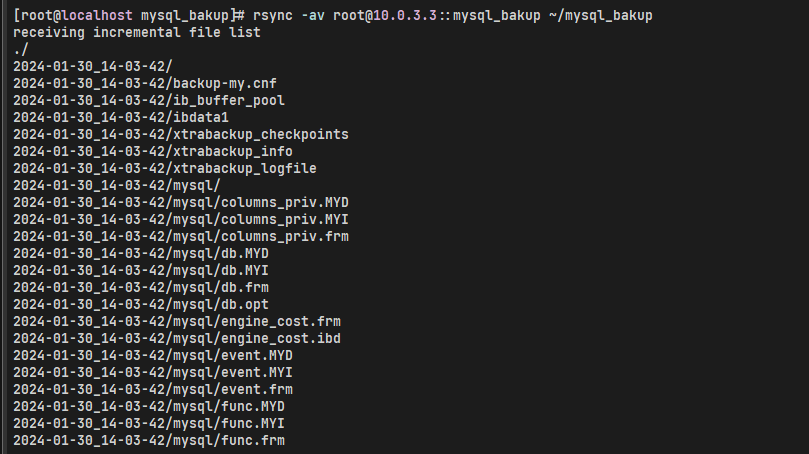Click the db.MYI file line
Image resolution: width=809 pixels, height=454 pixels.
[x=141, y=270]
